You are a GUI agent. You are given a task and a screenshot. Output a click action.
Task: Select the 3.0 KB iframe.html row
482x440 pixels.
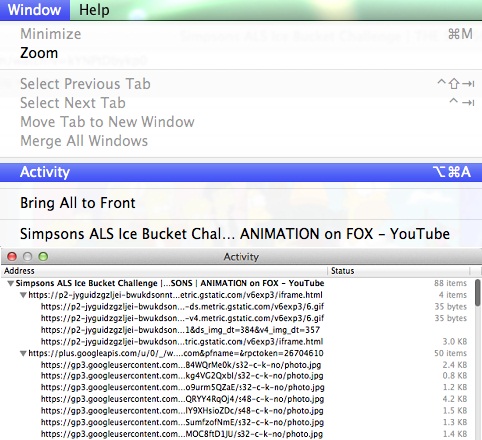point(237,342)
